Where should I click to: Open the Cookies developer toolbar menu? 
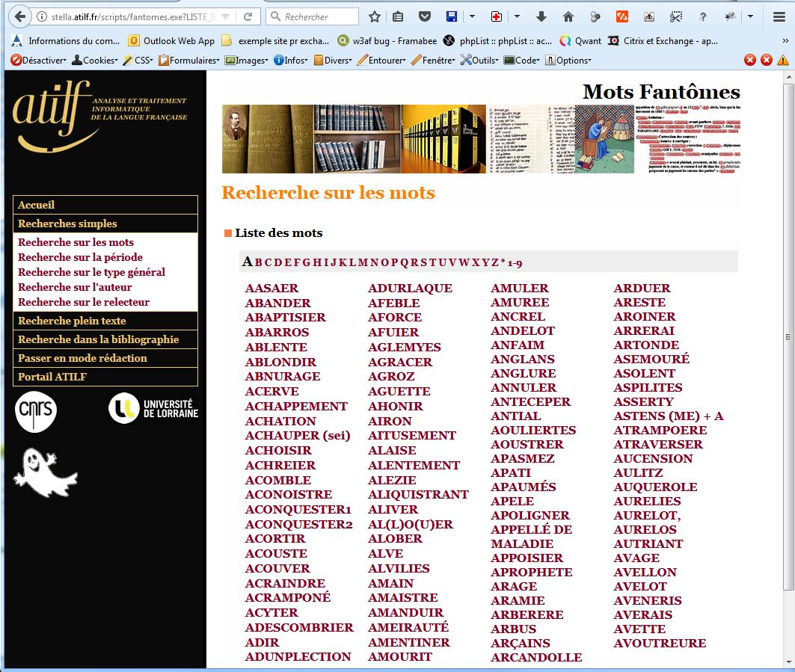[x=95, y=61]
